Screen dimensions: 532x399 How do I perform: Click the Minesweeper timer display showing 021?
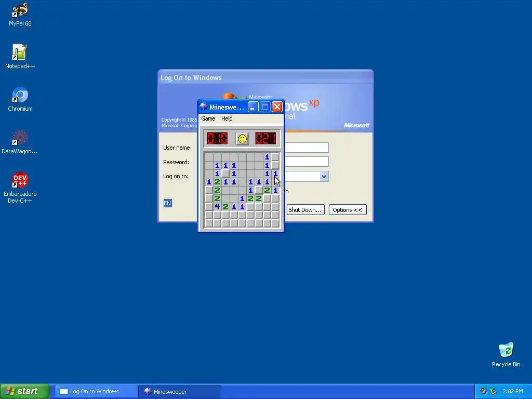pos(265,138)
